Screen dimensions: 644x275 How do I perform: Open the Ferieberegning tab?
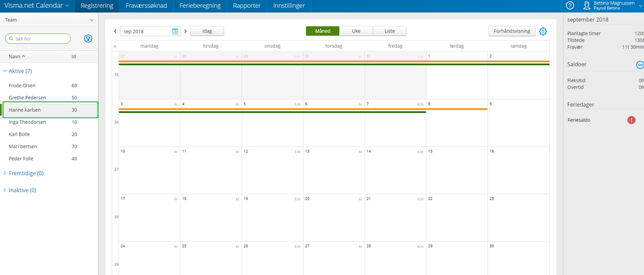pyautogui.click(x=200, y=6)
